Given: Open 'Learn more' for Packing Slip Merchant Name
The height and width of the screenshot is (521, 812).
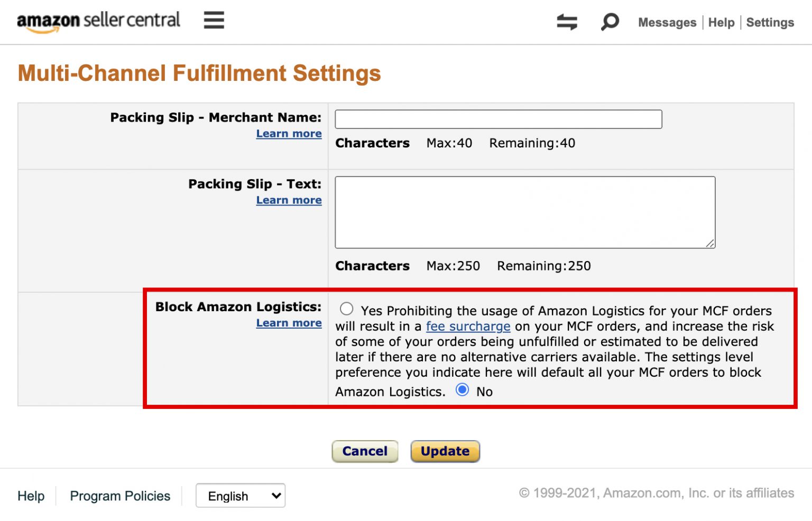Looking at the screenshot, I should (x=289, y=134).
